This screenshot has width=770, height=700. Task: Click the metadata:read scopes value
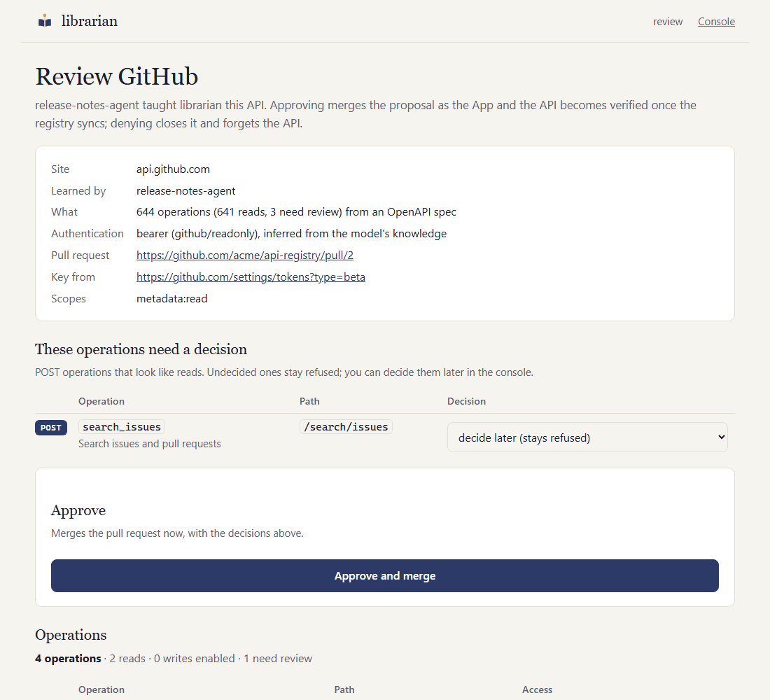tap(172, 299)
